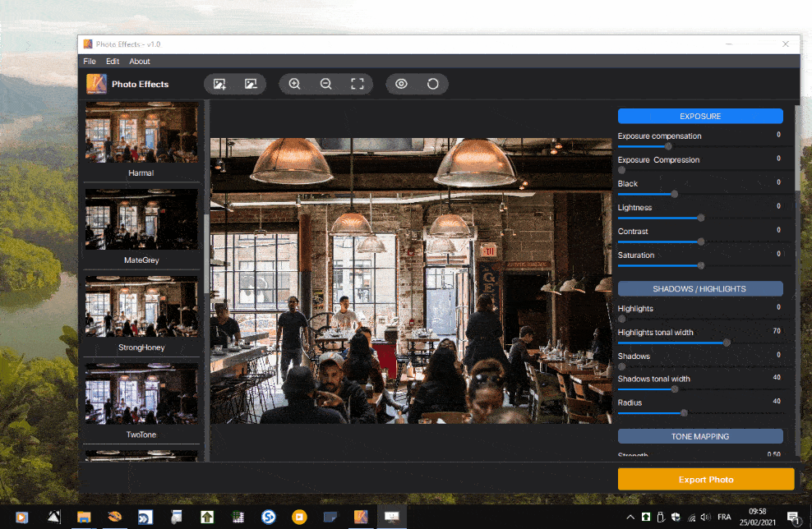Click the Lightness slider handle
This screenshot has width=812, height=529.
701,218
